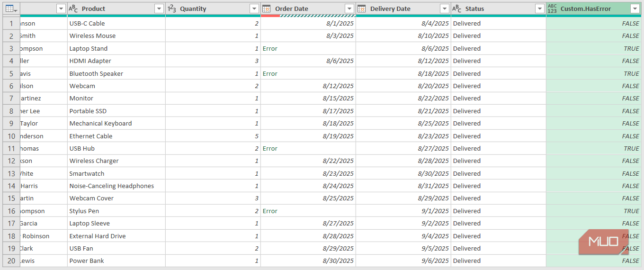Click the 8/4/2025 delivery date cell

point(403,23)
